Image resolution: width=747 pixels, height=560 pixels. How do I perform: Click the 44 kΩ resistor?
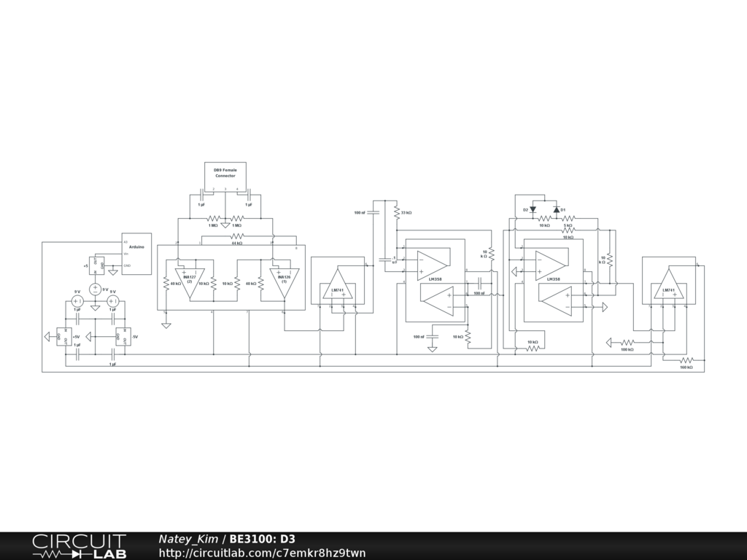[x=237, y=237]
